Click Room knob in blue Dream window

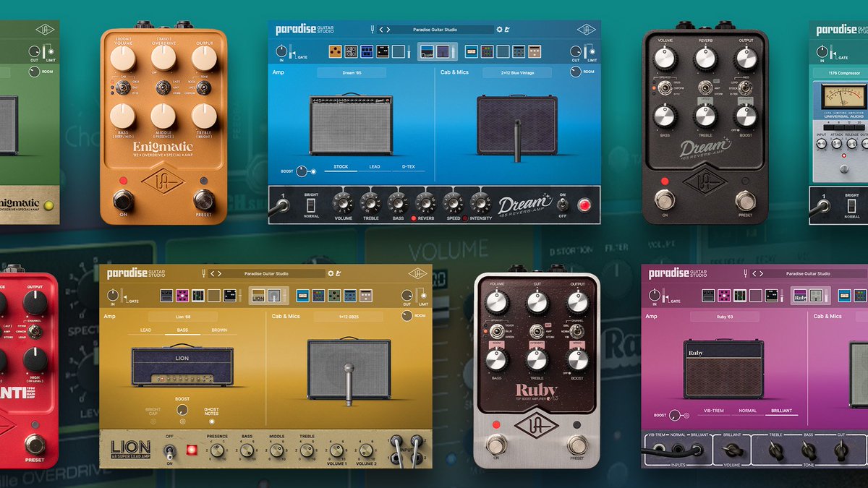(x=576, y=72)
